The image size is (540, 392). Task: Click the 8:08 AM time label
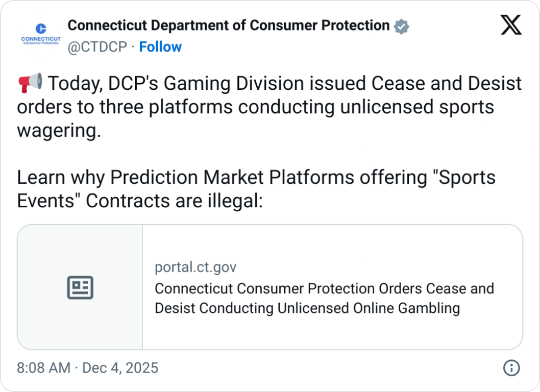click(x=42, y=367)
